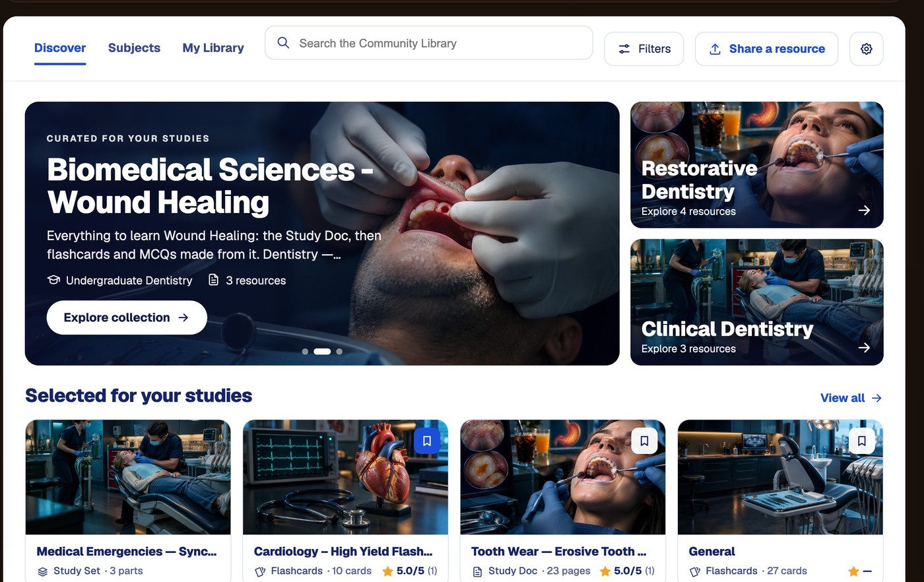Switch to the Discover tab
924x582 pixels.
coord(60,48)
